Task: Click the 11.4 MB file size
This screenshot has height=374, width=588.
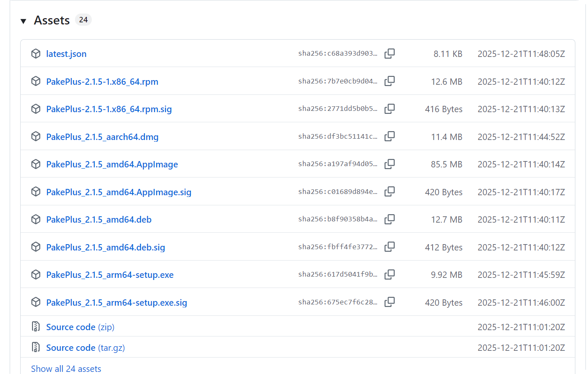Action: tap(446, 137)
